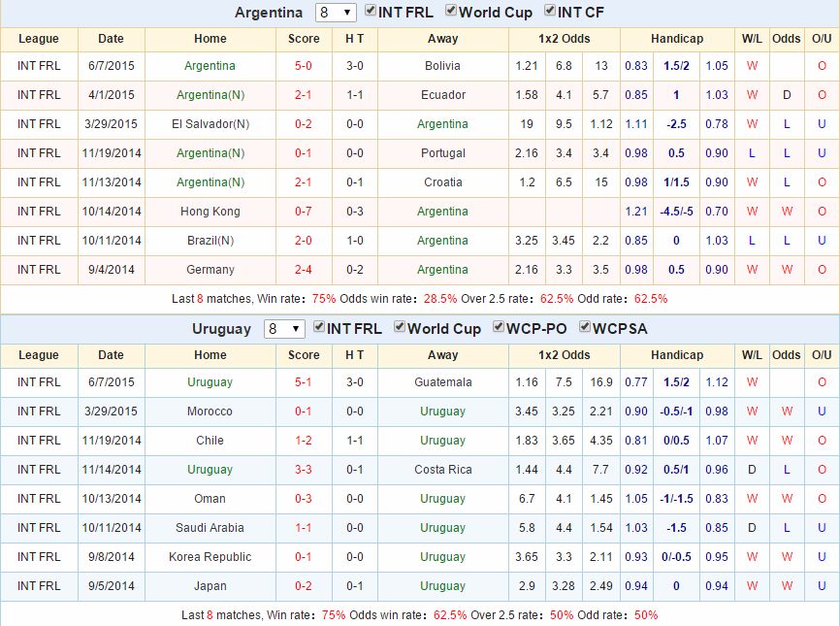Click Portugal away team
The width and height of the screenshot is (840, 626).
442,153
